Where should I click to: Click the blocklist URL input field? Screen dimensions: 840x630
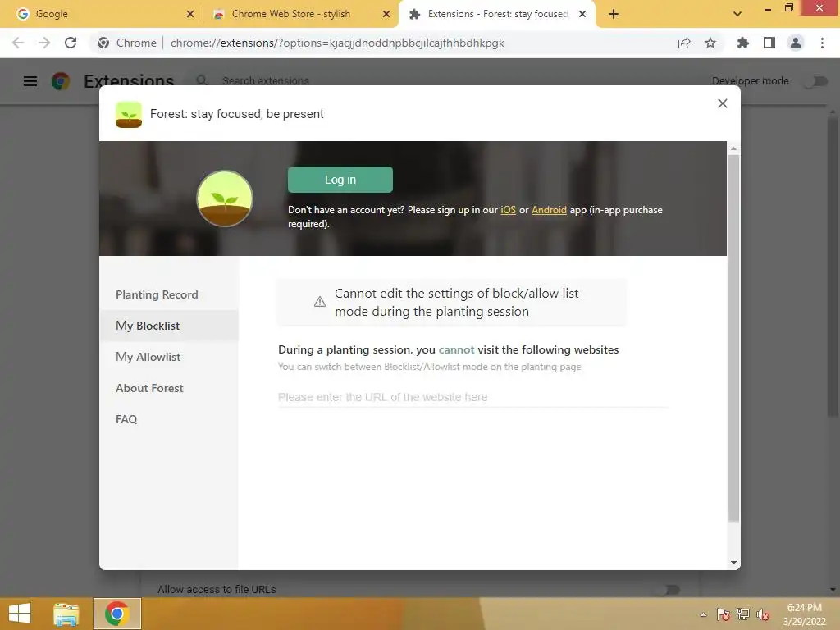(x=473, y=397)
